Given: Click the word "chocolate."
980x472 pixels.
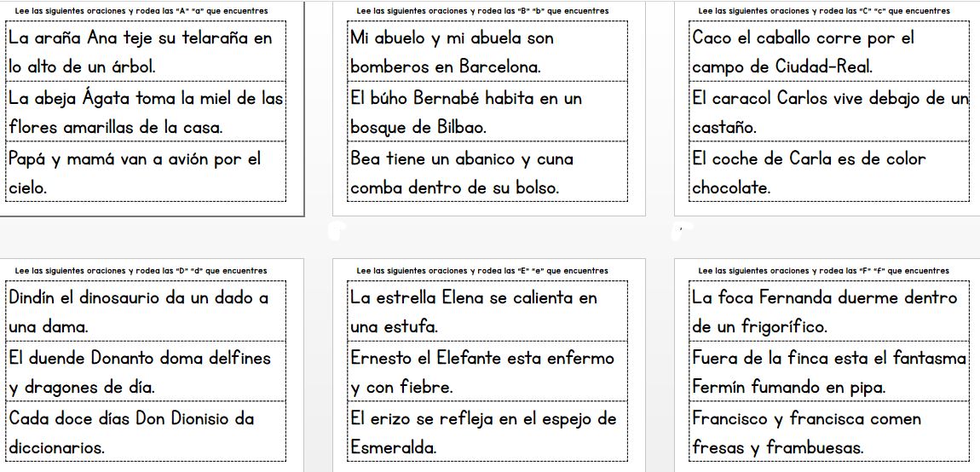Looking at the screenshot, I should (x=730, y=187).
